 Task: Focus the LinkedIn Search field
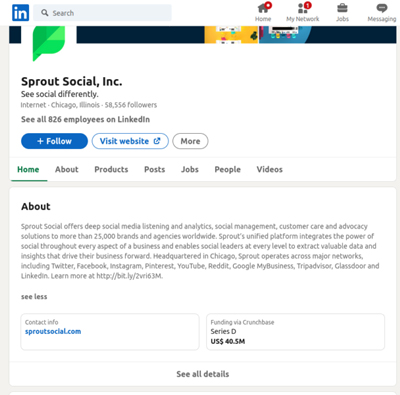click(102, 13)
